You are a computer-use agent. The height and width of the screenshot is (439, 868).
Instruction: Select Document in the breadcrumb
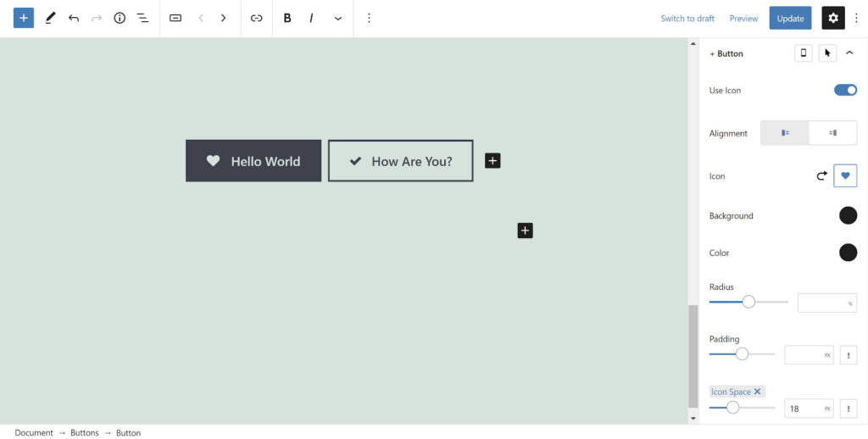[34, 433]
